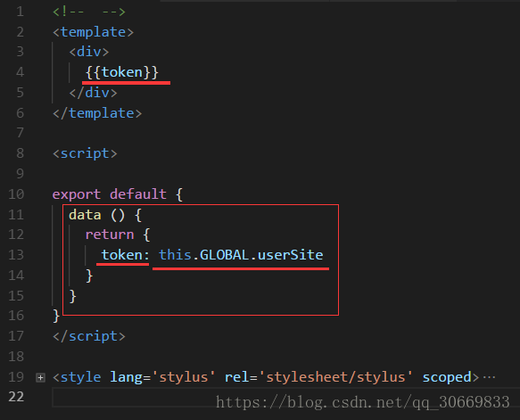Click the ellipsis after the scoped attribute
The height and width of the screenshot is (420, 520).
point(489,377)
